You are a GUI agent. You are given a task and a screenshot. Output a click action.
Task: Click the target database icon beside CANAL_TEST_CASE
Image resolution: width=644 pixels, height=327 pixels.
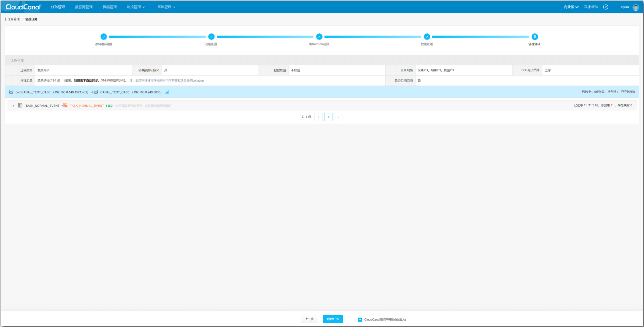click(x=96, y=92)
